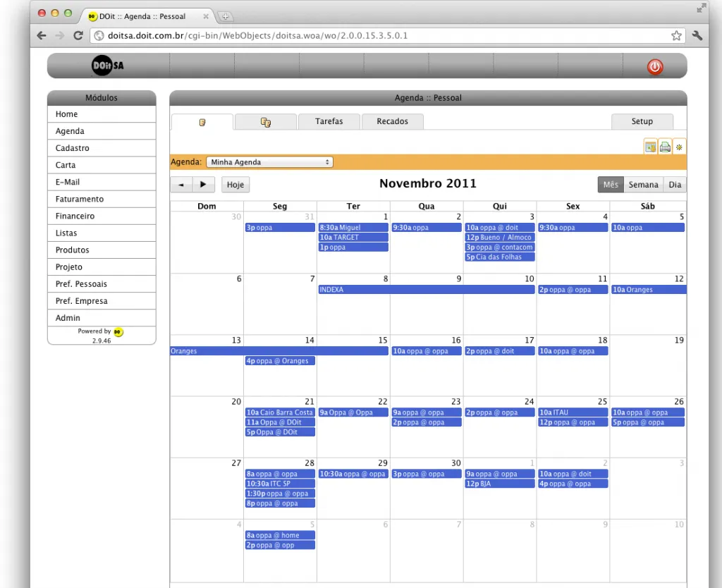Open the Setup tab

[x=642, y=121]
